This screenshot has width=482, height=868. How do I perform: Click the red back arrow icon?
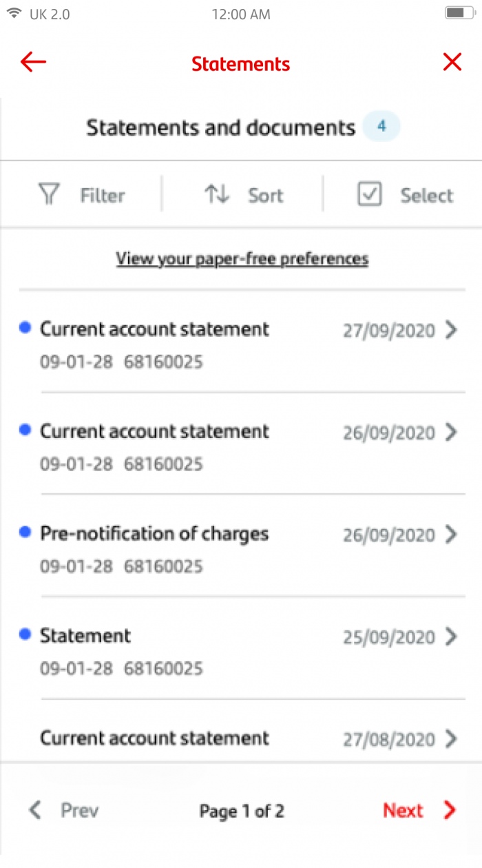coord(32,62)
